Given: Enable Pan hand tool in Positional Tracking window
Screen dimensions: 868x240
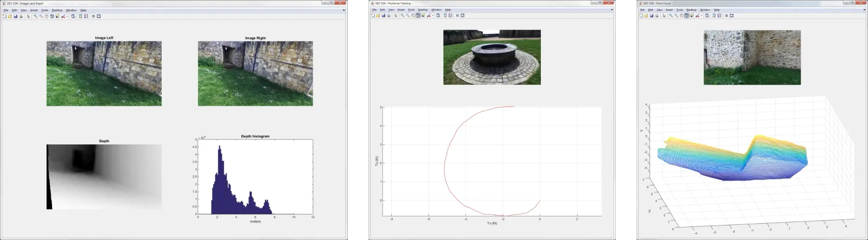Looking at the screenshot, I should [x=413, y=16].
